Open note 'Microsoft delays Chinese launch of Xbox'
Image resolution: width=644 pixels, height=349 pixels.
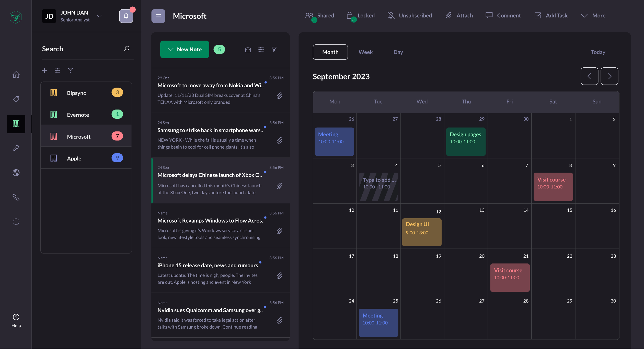[221, 180]
